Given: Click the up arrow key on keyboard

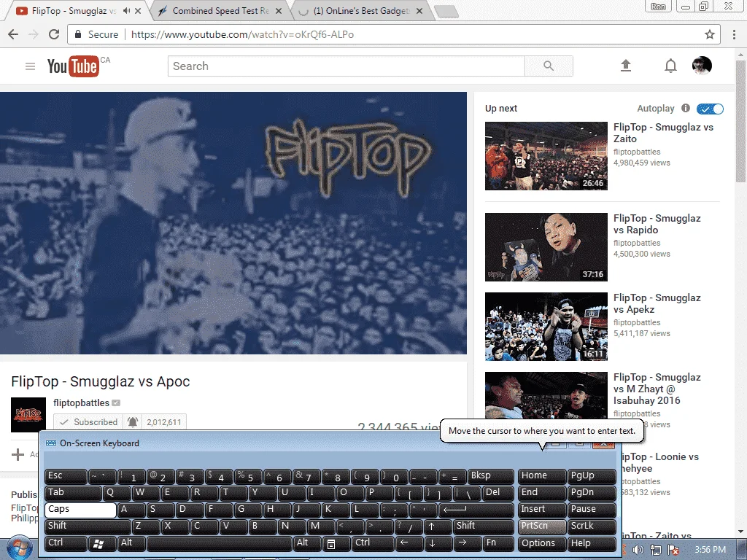Looking at the screenshot, I should (x=437, y=526).
